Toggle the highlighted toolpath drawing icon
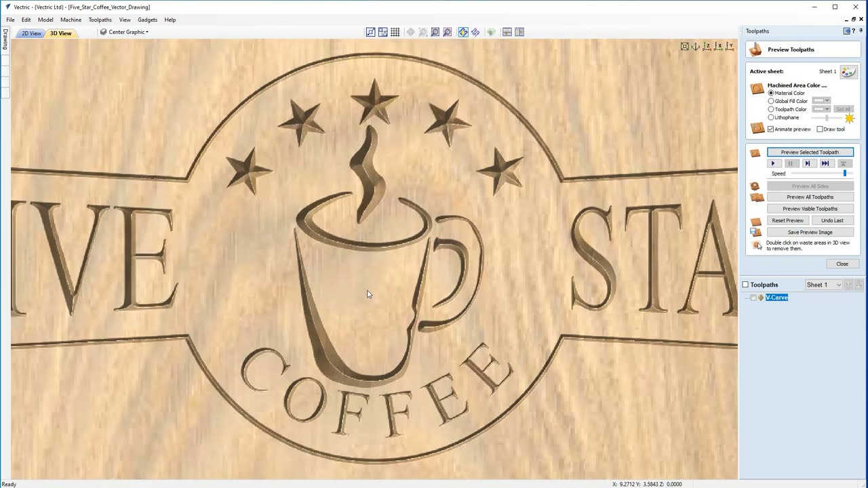Image resolution: width=868 pixels, height=488 pixels. pos(463,32)
